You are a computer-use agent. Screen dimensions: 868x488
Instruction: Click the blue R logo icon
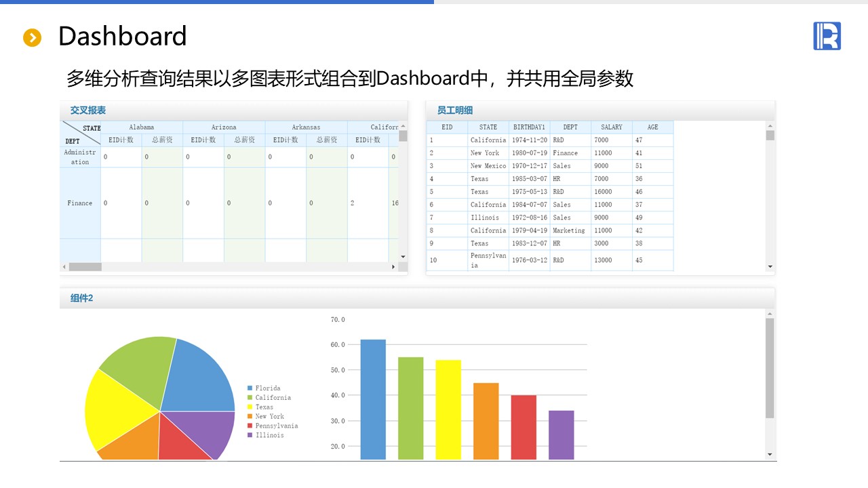click(x=827, y=36)
